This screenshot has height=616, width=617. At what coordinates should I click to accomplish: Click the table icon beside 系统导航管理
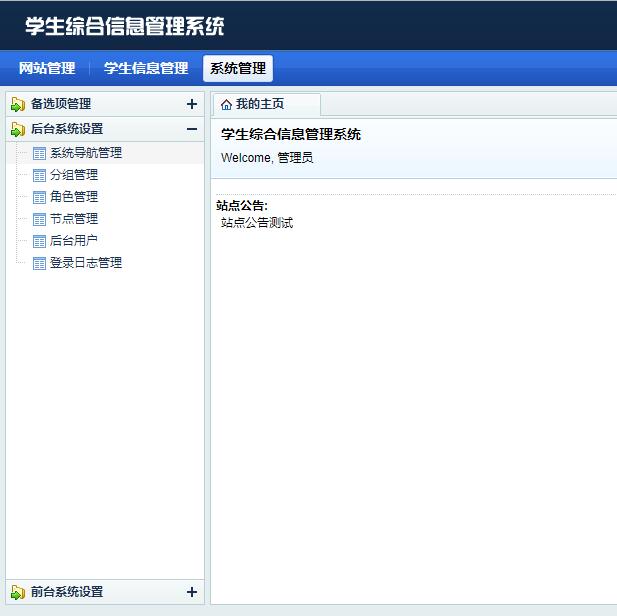click(39, 153)
